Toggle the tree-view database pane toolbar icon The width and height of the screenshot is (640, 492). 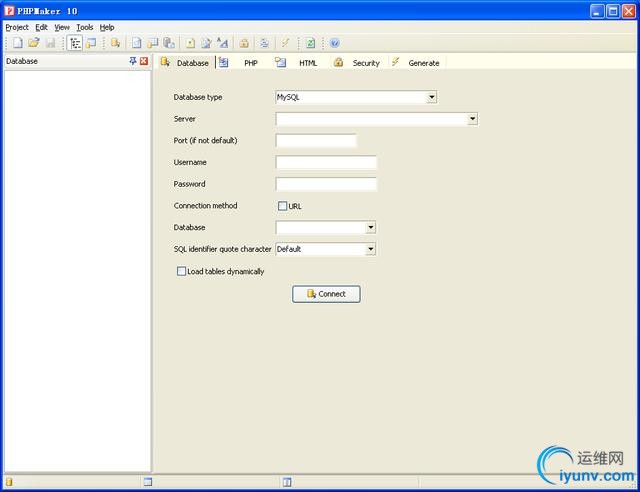75,43
